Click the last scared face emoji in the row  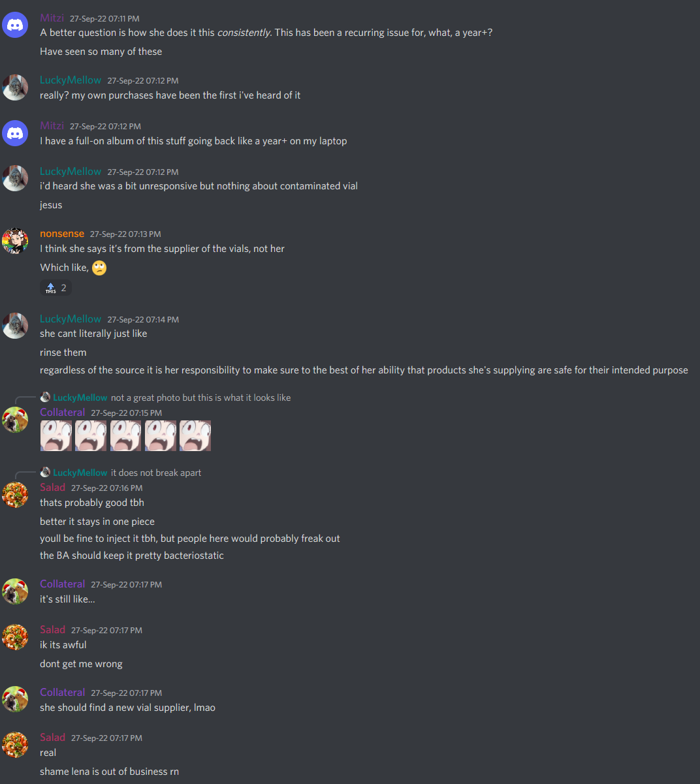tap(195, 435)
